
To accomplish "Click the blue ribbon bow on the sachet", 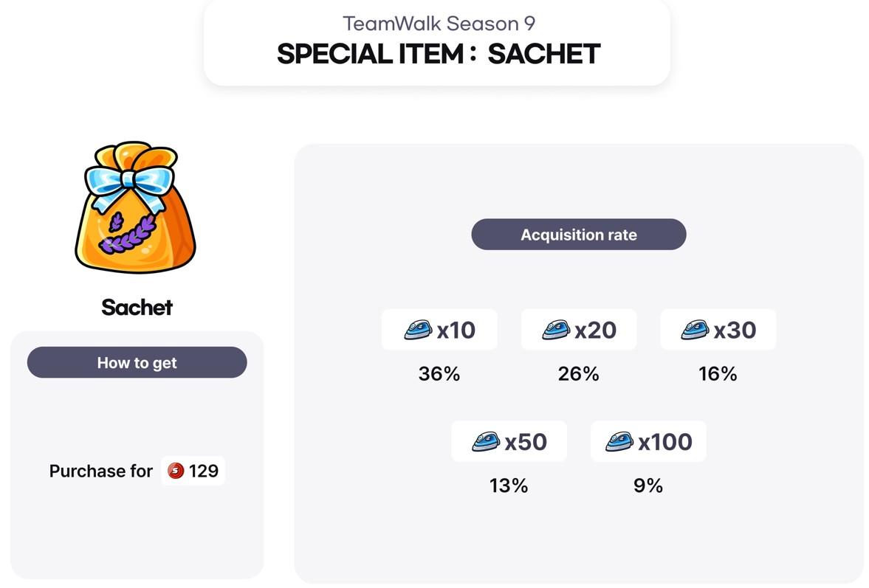I will [130, 179].
